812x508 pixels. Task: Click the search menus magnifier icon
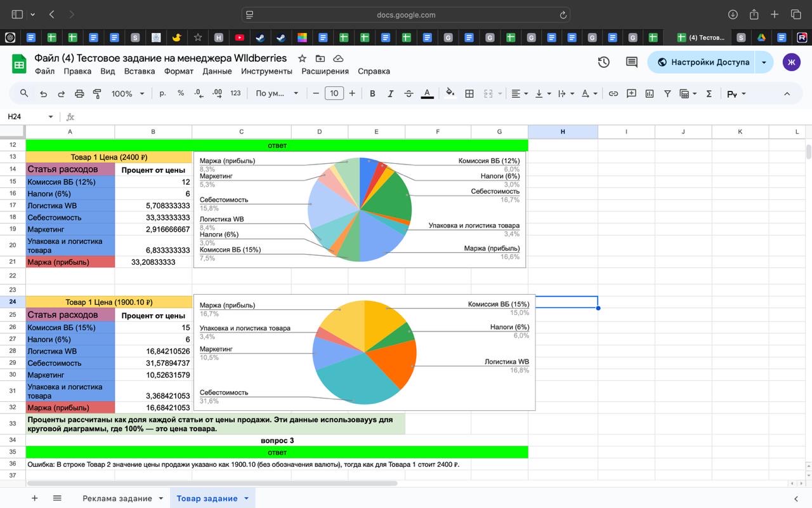(x=24, y=93)
